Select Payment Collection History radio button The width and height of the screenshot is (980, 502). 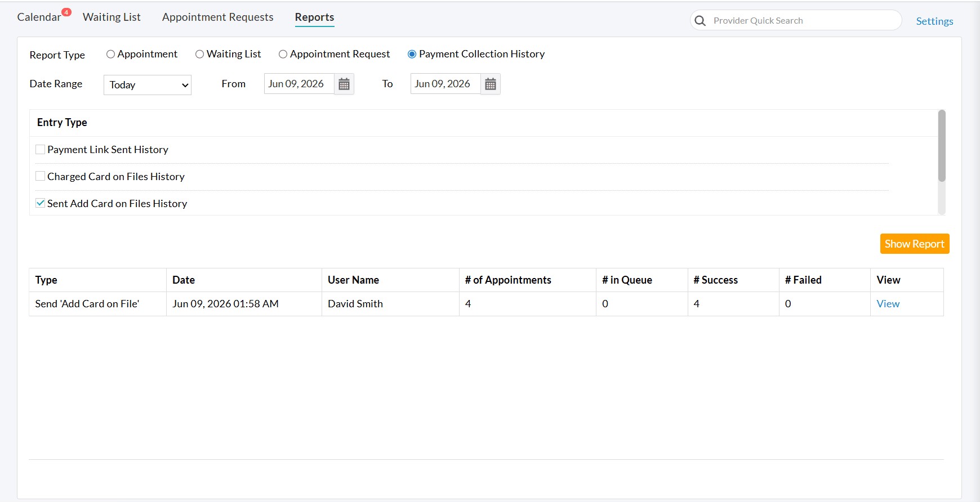412,54
